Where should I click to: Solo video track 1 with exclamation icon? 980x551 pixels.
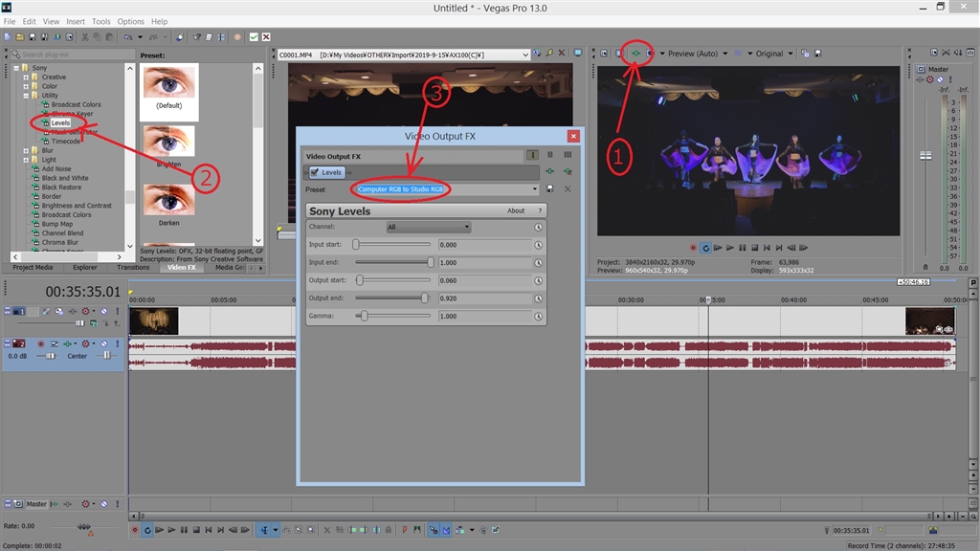(117, 311)
